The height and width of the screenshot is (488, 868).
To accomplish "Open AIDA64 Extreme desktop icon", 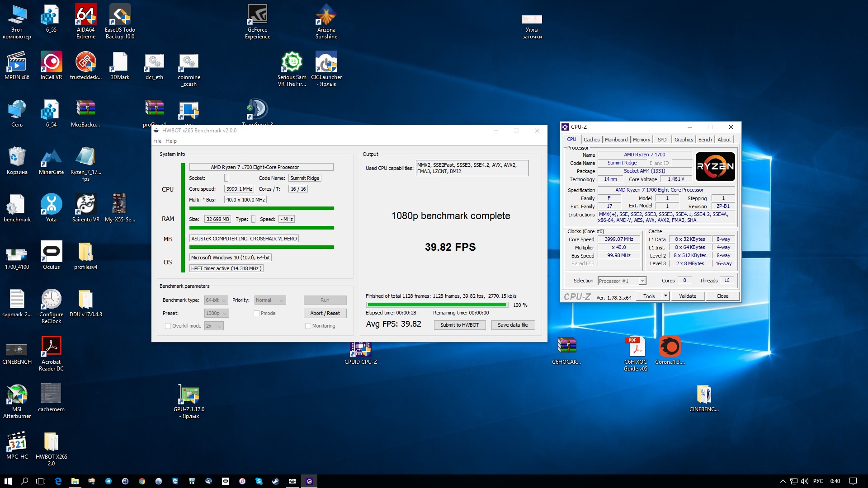I will point(85,15).
